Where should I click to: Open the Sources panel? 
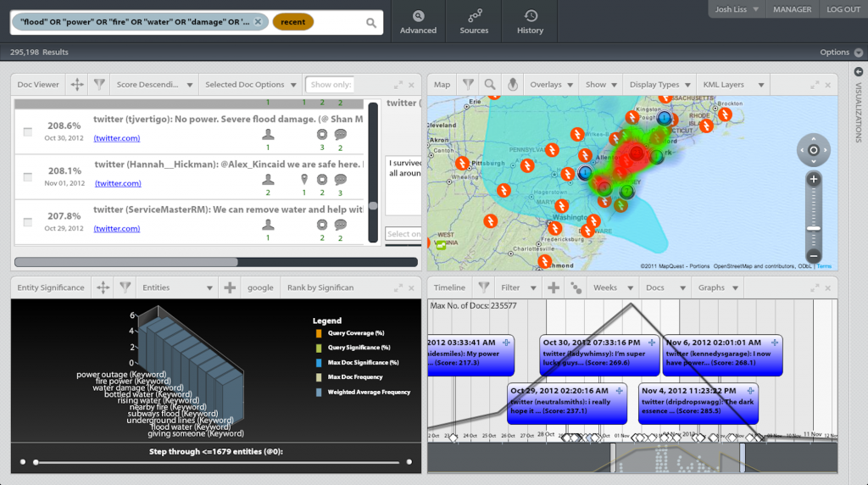click(474, 21)
